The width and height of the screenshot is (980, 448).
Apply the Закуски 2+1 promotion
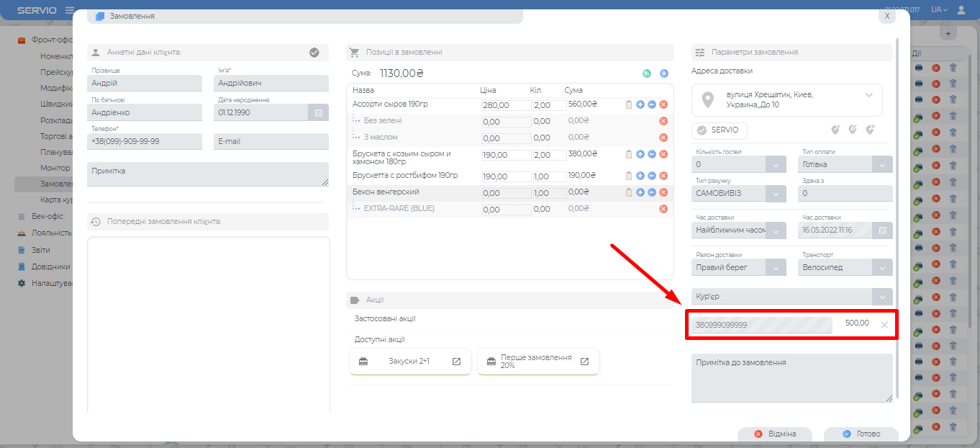tap(409, 361)
